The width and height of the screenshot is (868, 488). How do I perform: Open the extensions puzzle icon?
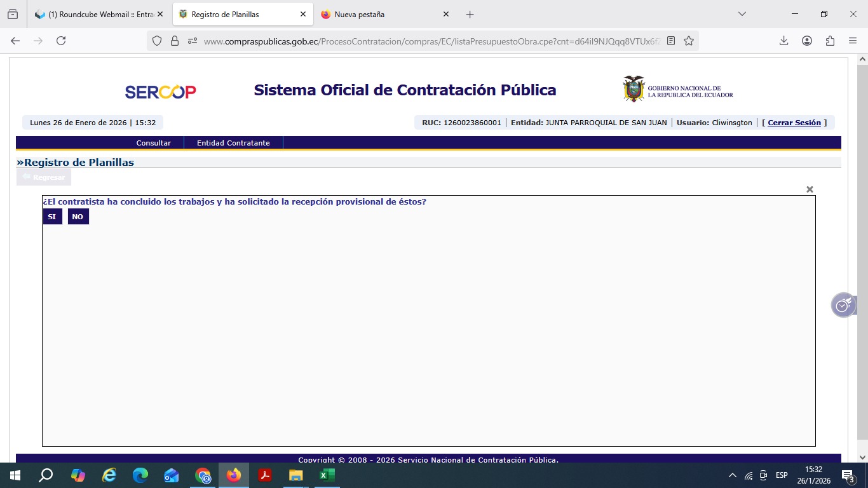click(x=830, y=41)
